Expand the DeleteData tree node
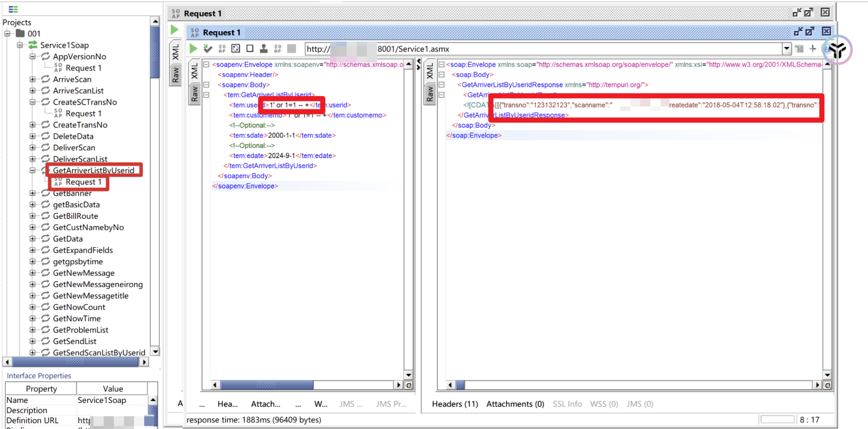The height and width of the screenshot is (429, 868). (32, 136)
